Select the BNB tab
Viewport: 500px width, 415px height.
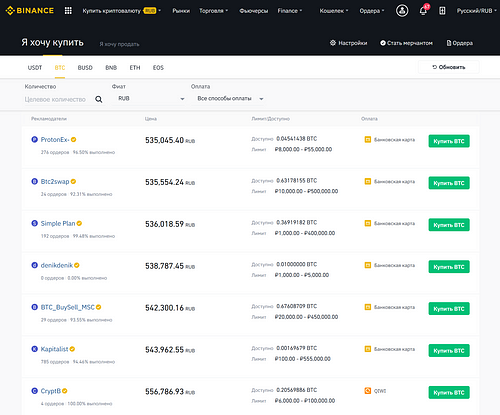[x=111, y=68]
